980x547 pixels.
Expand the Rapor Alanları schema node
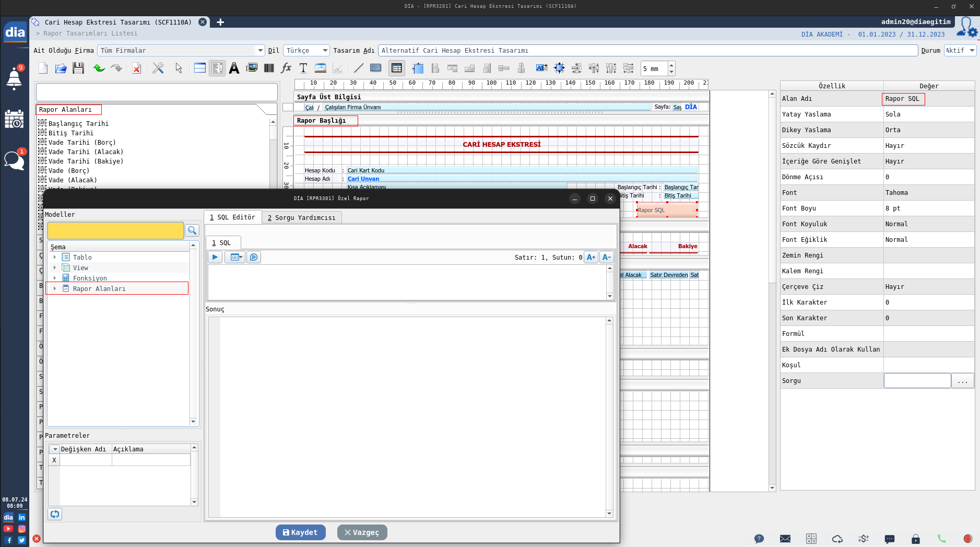(55, 288)
